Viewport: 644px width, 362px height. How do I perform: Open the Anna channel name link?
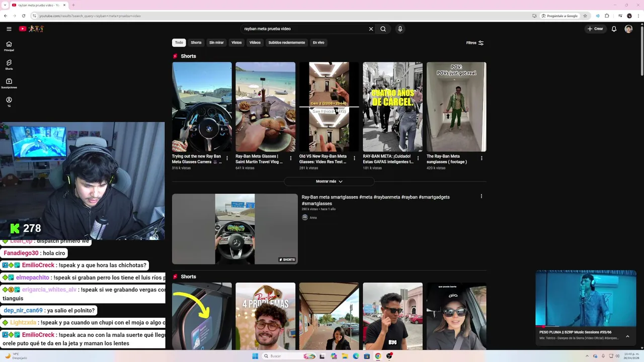coord(313,218)
